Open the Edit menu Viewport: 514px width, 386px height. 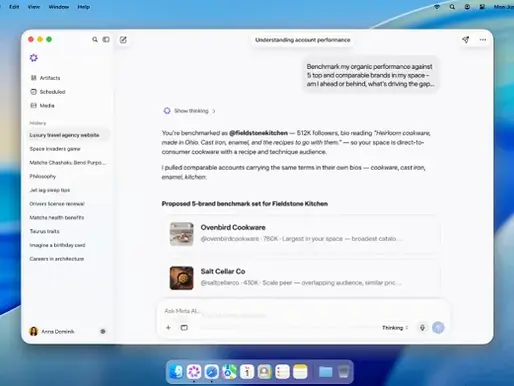point(14,7)
